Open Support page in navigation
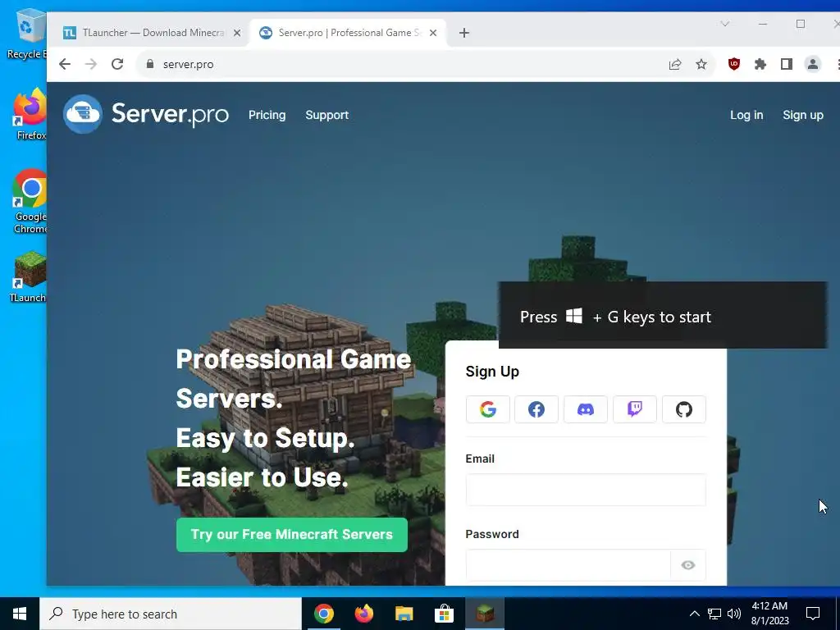840x630 pixels. [326, 115]
